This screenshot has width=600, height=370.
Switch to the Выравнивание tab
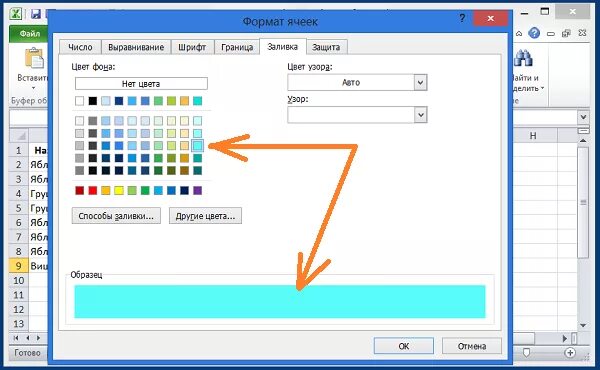point(136,47)
